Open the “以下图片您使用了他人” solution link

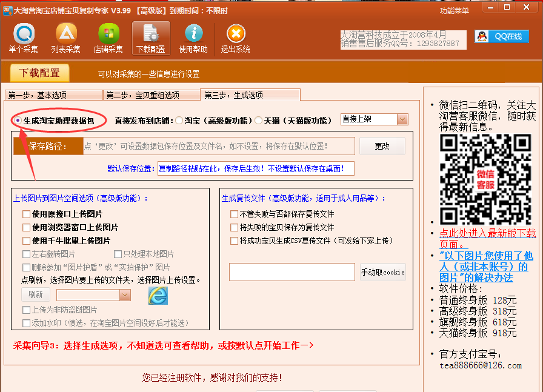pyautogui.click(x=486, y=267)
